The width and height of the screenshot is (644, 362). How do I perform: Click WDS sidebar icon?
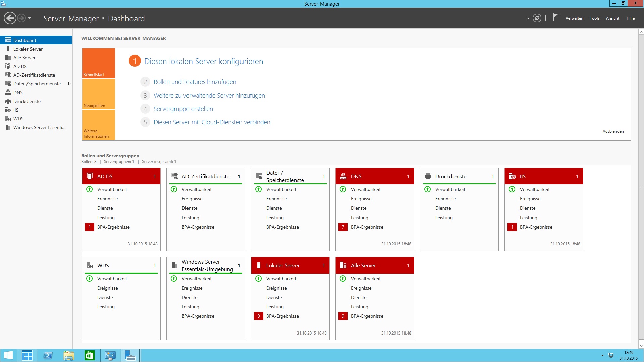click(8, 119)
